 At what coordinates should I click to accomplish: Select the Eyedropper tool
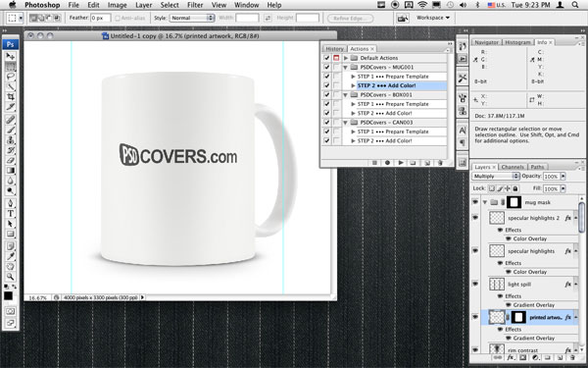10,256
